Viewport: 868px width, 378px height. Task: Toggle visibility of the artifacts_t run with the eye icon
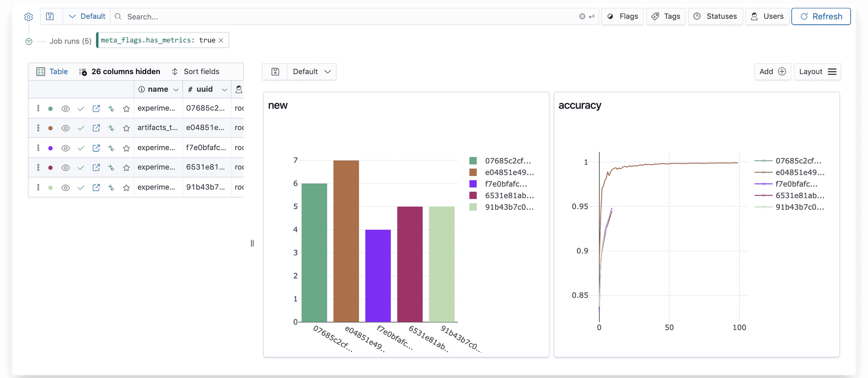coord(65,128)
